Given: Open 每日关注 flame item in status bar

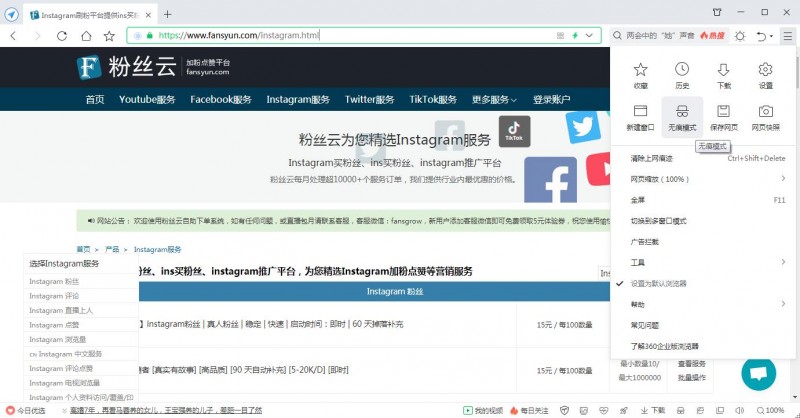Looking at the screenshot, I should click(529, 410).
